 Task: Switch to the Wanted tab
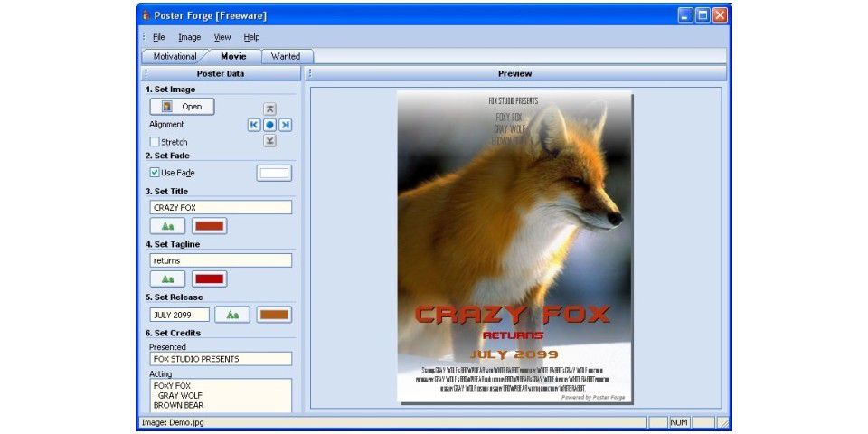[286, 56]
